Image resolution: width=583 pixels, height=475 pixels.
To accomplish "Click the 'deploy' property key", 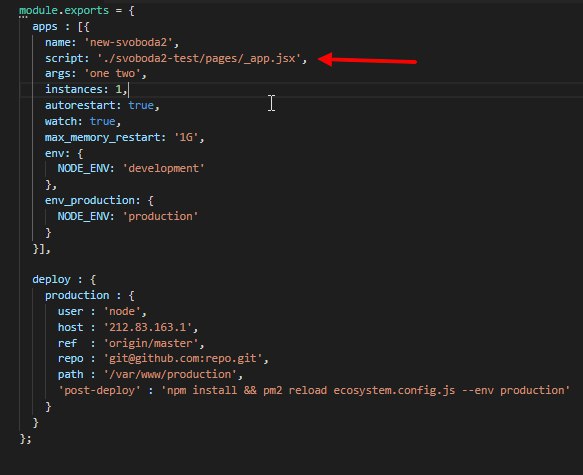I will (51, 279).
